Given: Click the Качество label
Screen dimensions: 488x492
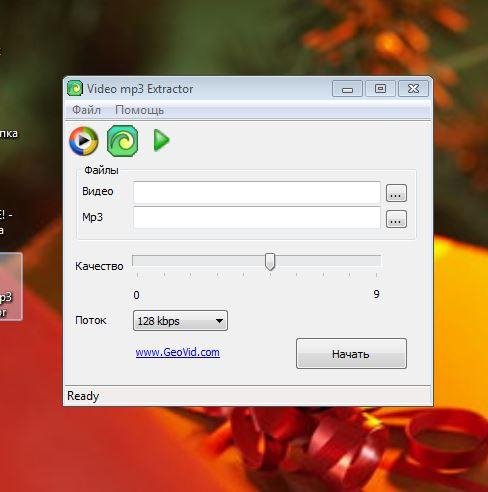Looking at the screenshot, I should (99, 266).
